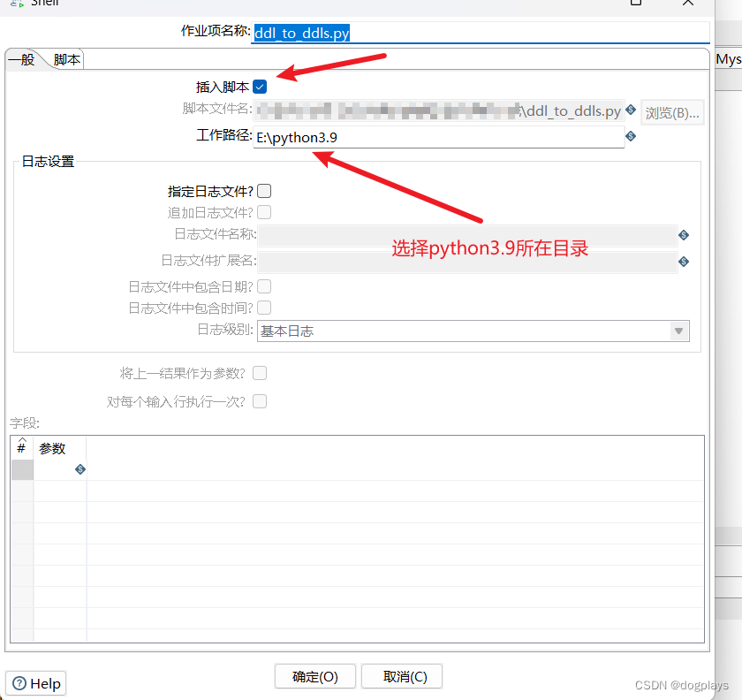Click the 确定(O) button

tap(314, 676)
